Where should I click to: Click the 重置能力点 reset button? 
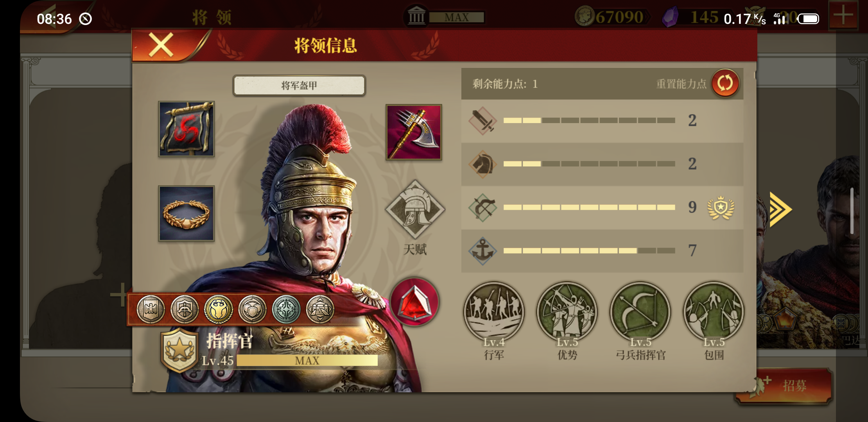tap(725, 83)
